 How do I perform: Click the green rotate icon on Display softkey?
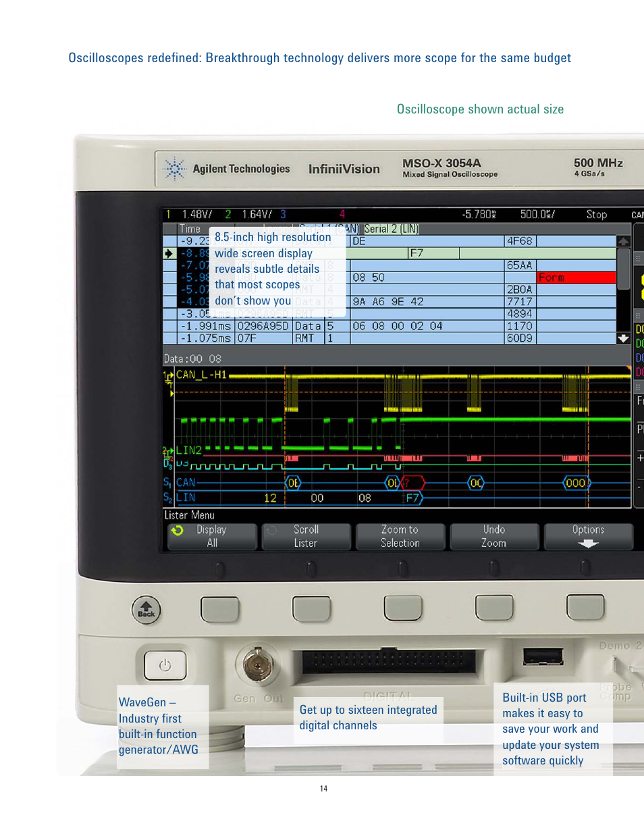pos(178,530)
